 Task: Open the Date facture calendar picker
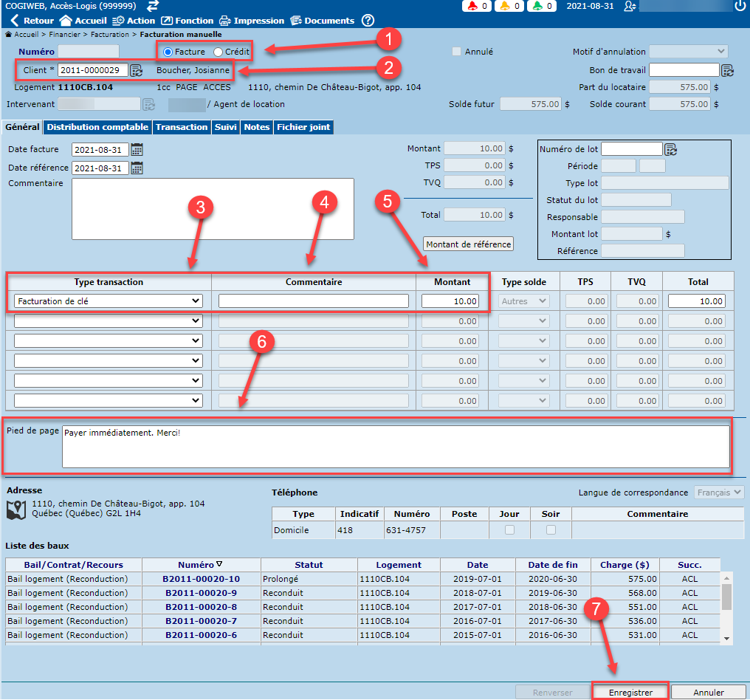(x=137, y=149)
